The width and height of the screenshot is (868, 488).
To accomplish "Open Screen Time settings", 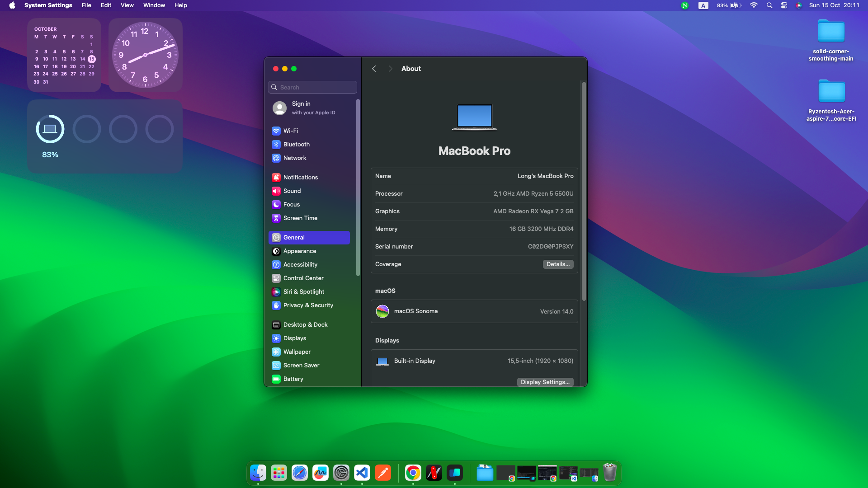I will 300,218.
